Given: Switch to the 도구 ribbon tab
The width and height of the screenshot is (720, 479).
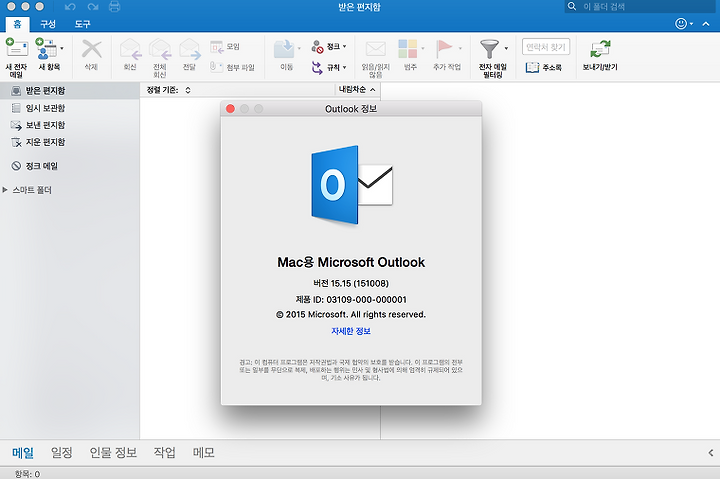Looking at the screenshot, I should click(x=83, y=24).
